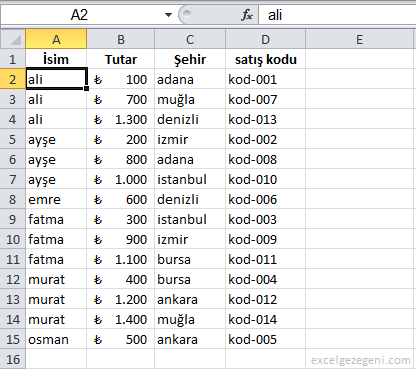Click the Name Box showing A2
The image size is (416, 369).
[79, 15]
